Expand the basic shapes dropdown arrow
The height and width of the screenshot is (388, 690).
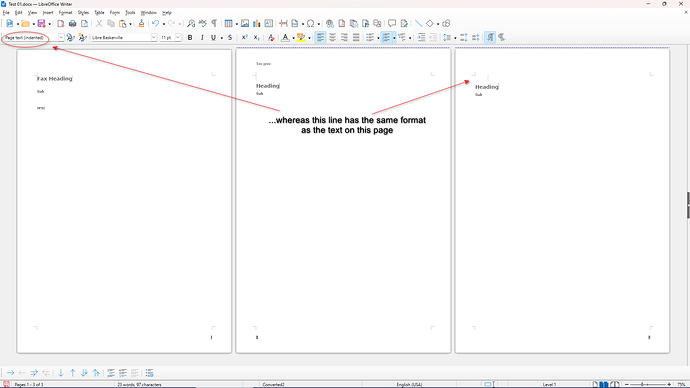click(x=438, y=24)
